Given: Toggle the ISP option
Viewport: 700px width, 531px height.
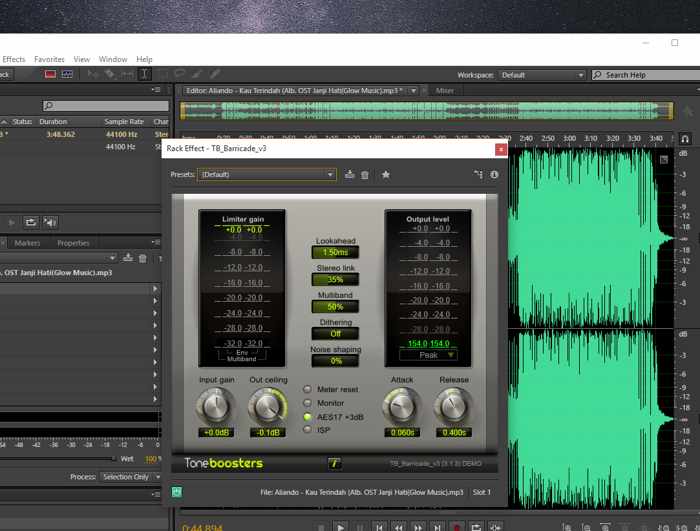Looking at the screenshot, I should pos(307,430).
